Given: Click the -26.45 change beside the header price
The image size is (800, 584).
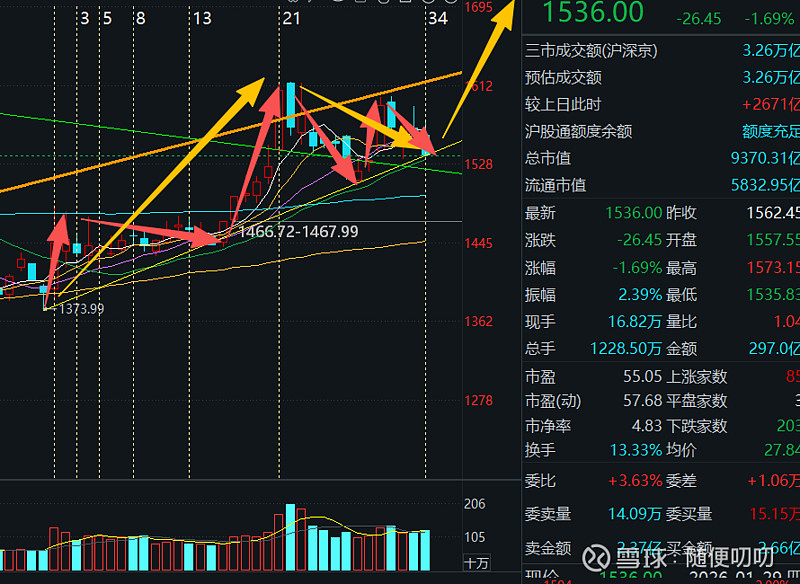Looking at the screenshot, I should pyautogui.click(x=698, y=19).
